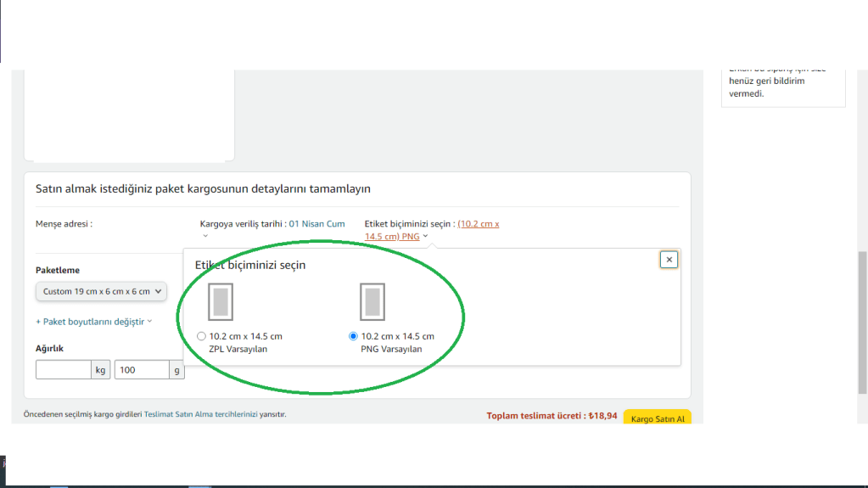Select the ZPL Varsayılan radio button

coord(201,336)
